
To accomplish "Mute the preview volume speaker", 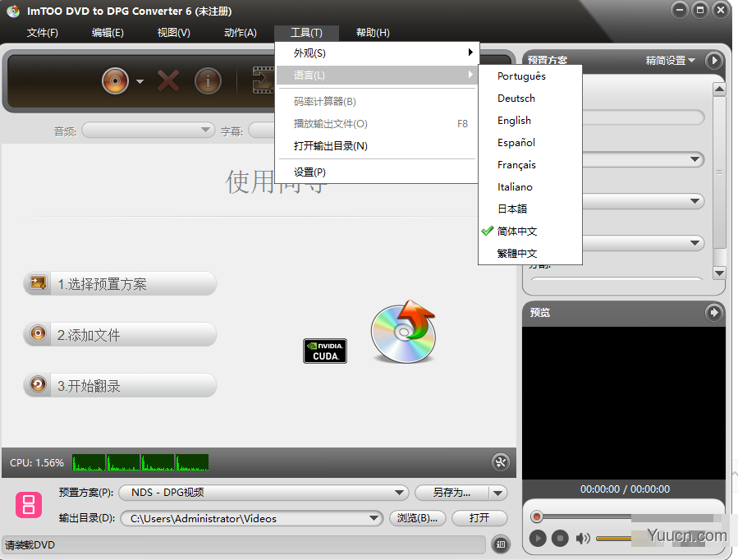I will (583, 538).
